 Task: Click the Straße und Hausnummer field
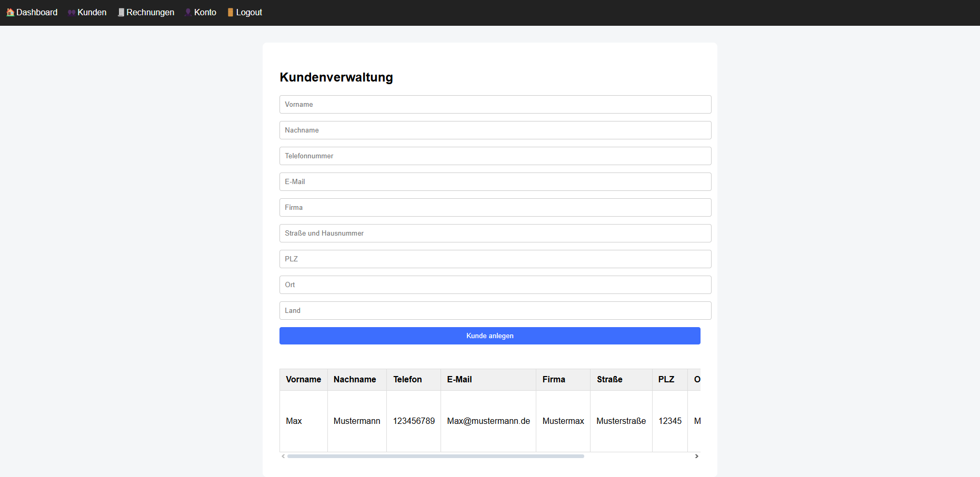[x=495, y=233]
